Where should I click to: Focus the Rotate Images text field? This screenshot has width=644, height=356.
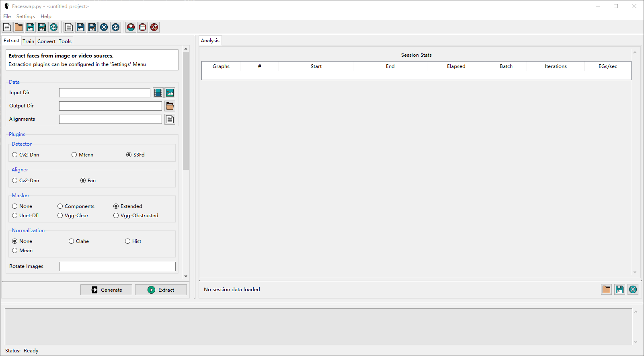pos(117,267)
